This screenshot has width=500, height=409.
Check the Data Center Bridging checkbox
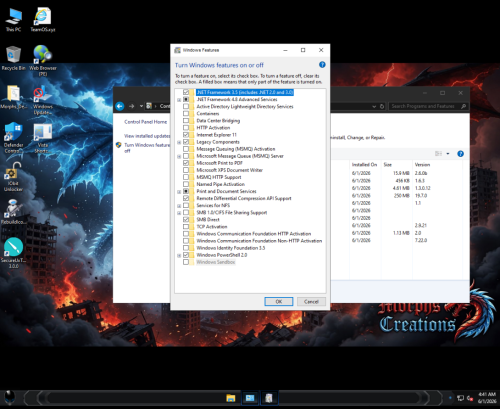(186, 120)
